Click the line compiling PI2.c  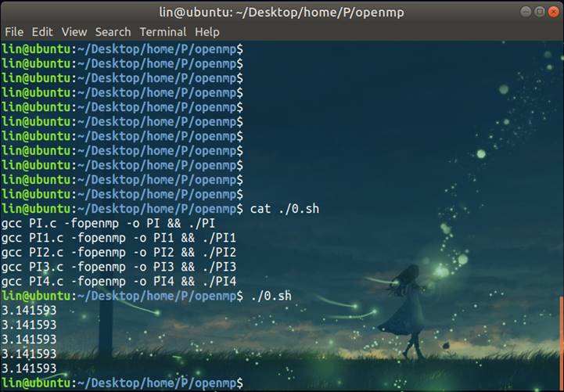(x=119, y=253)
